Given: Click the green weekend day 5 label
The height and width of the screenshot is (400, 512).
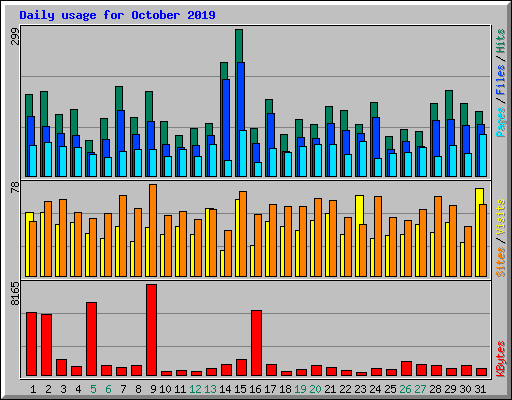Looking at the screenshot, I should [93, 389].
